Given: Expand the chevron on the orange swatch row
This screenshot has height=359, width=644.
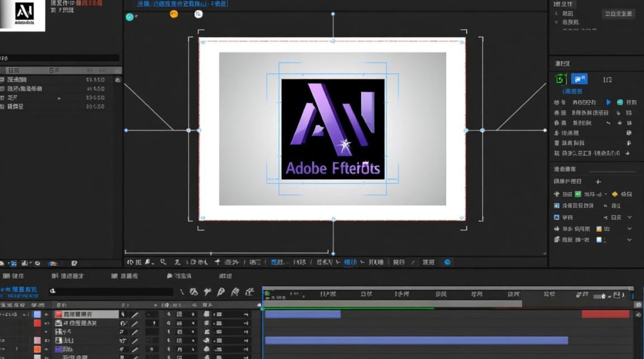Looking at the screenshot, I should point(630,229).
